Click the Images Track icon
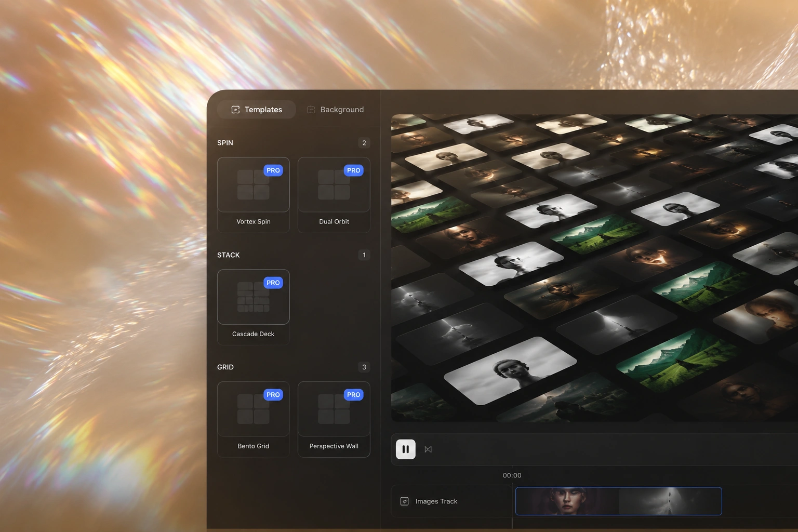Image resolution: width=798 pixels, height=532 pixels. tap(405, 501)
